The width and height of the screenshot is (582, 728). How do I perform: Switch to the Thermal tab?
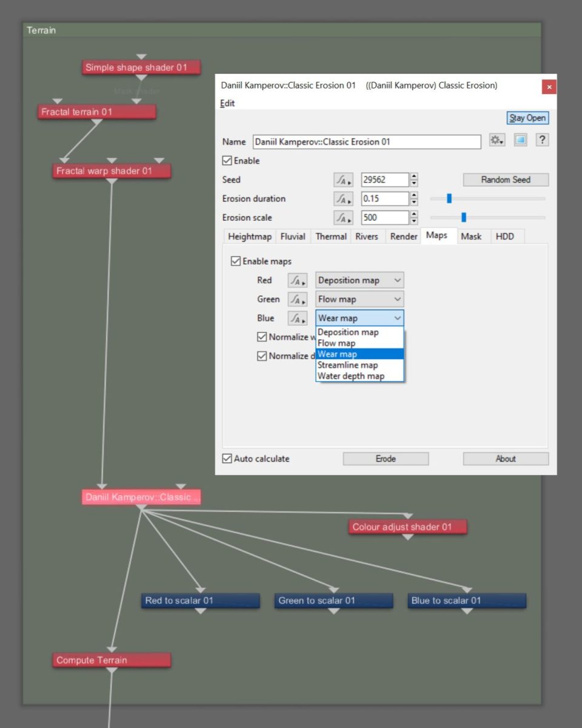(x=331, y=237)
